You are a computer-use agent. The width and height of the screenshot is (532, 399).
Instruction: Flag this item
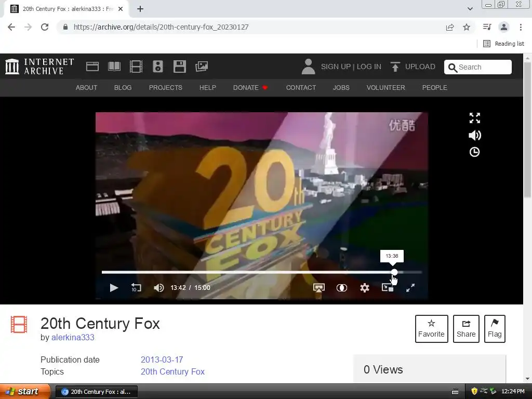click(495, 329)
